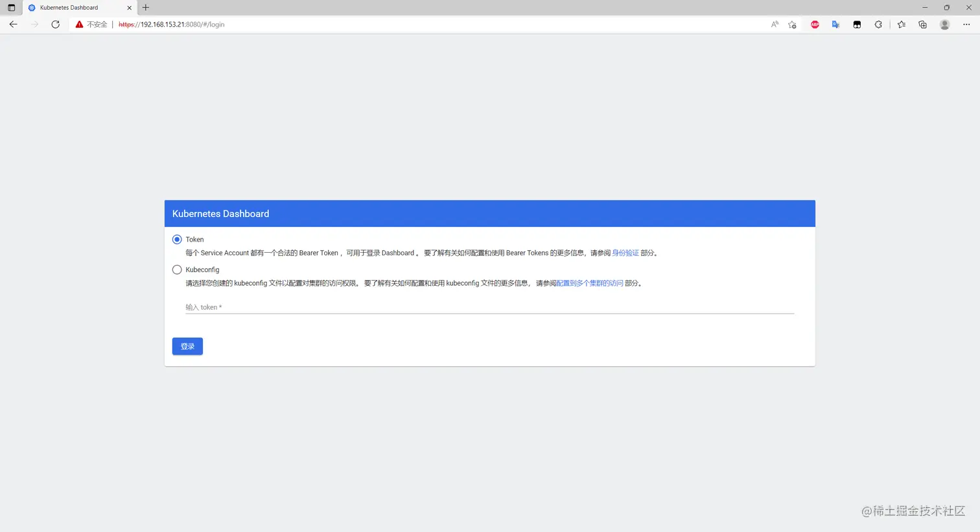Image resolution: width=980 pixels, height=532 pixels.
Task: Open the collections icon
Action: point(923,25)
